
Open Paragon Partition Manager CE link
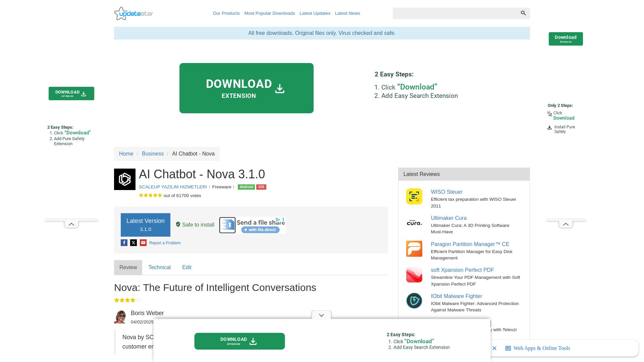tap(470, 244)
